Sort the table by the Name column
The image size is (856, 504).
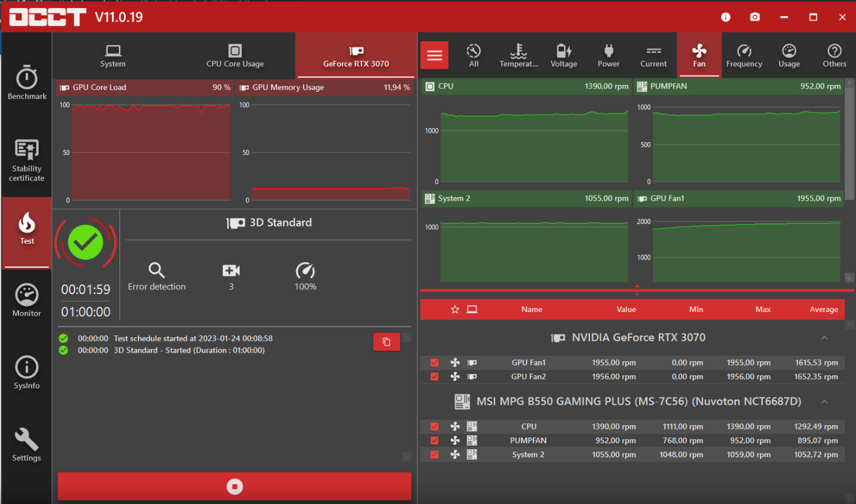point(531,310)
